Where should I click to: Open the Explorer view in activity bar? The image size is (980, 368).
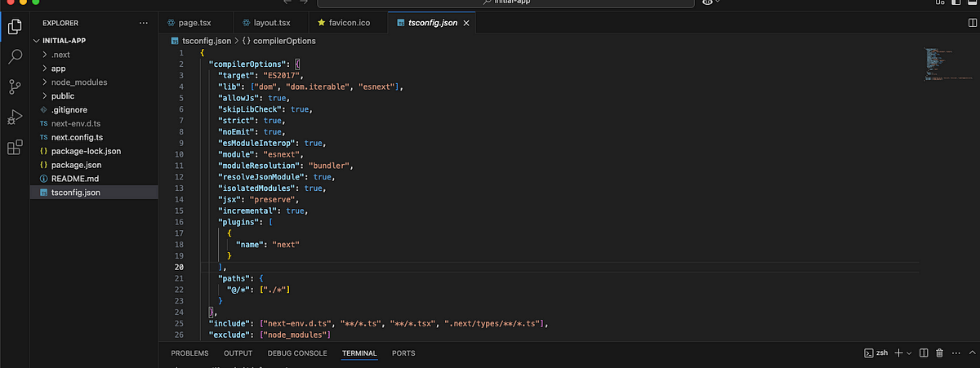pos(15,28)
